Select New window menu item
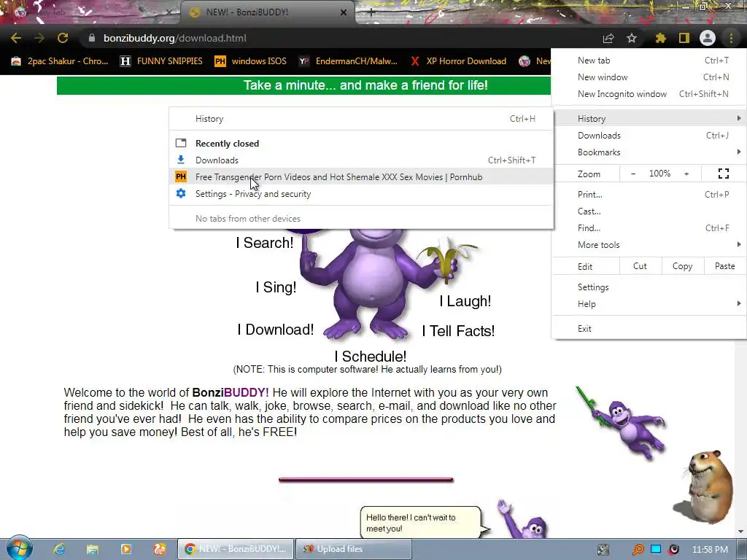Viewport: 747px width, 560px height. pos(649,77)
